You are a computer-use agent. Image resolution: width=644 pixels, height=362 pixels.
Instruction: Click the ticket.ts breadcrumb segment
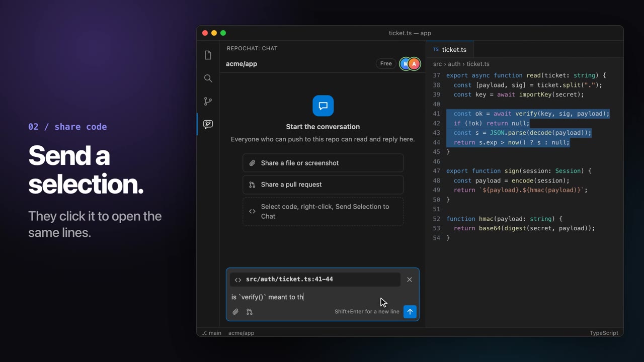478,64
